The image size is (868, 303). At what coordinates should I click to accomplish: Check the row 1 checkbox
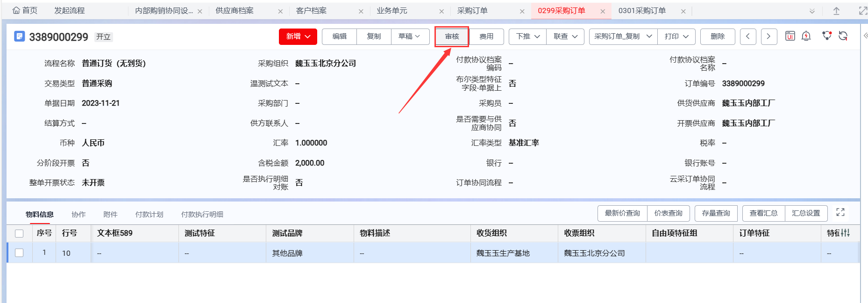click(19, 253)
